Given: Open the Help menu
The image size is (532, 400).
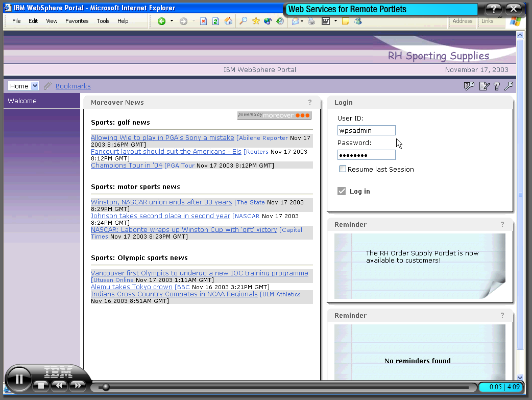Looking at the screenshot, I should click(x=123, y=21).
